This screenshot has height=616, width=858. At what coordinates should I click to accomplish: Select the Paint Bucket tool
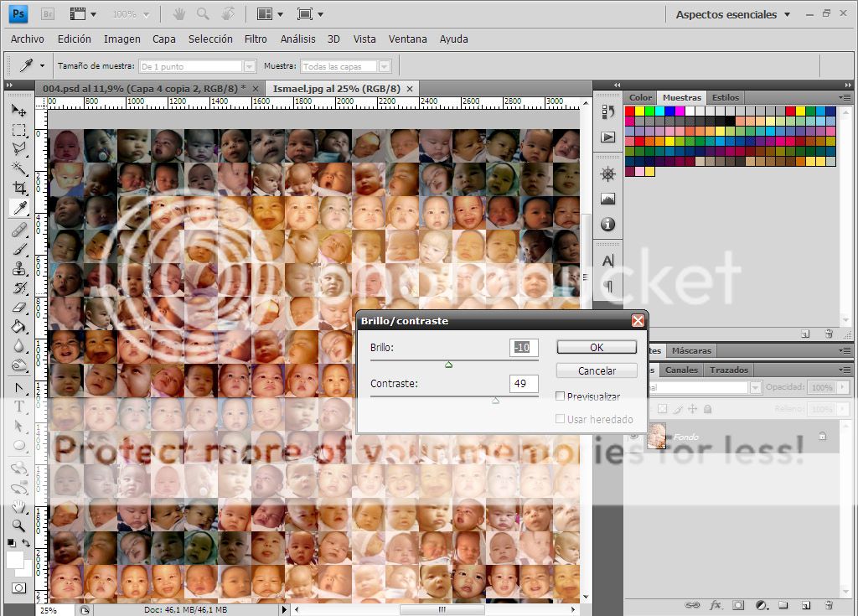(19, 326)
